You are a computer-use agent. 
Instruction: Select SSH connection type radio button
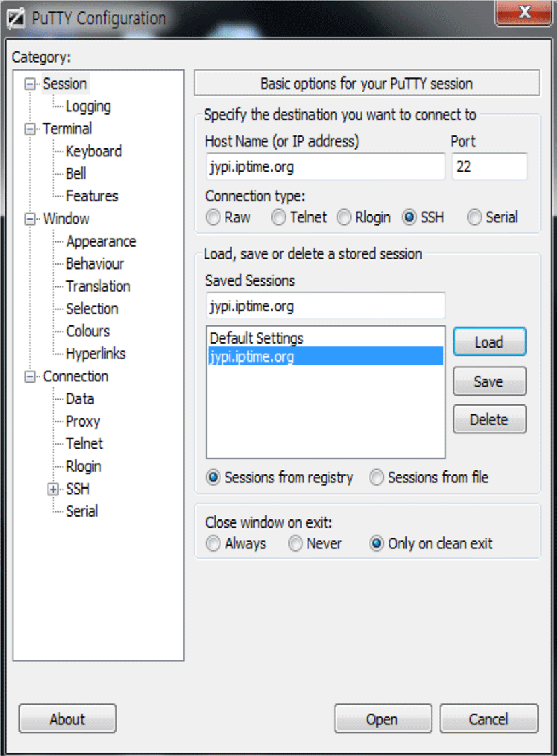[409, 218]
